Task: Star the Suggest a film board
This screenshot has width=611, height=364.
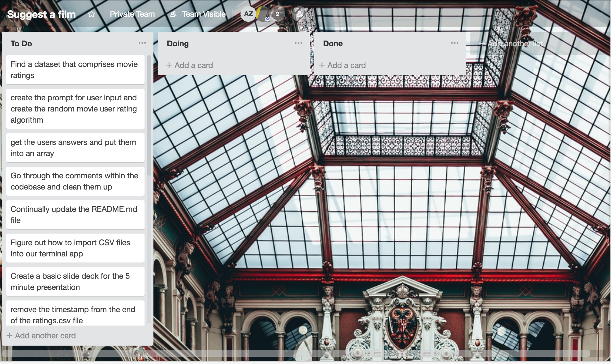Action: click(92, 14)
